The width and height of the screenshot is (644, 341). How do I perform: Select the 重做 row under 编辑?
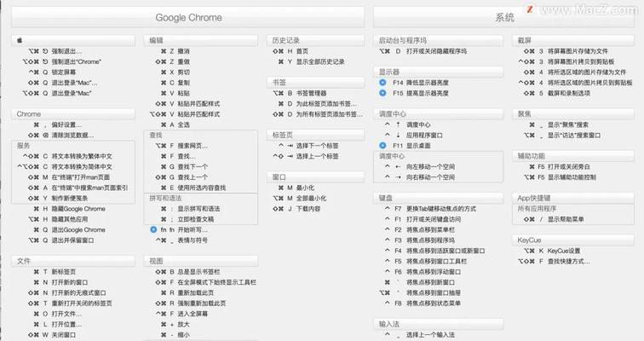[172, 61]
